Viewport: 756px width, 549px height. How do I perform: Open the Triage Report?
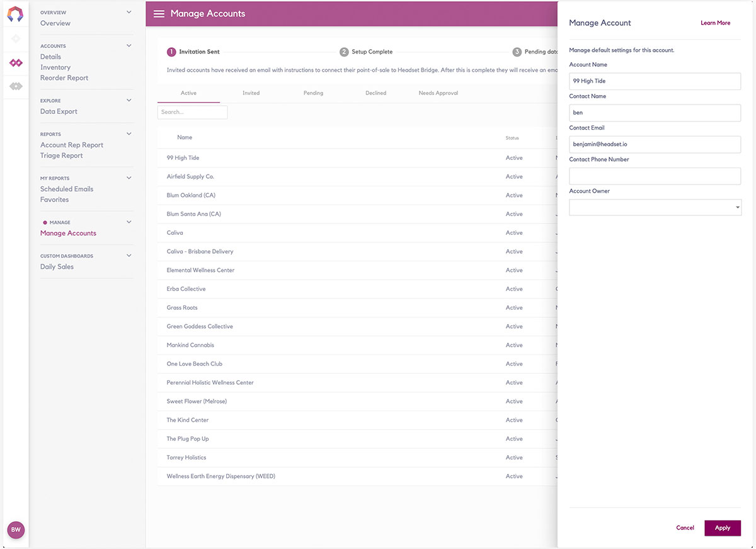(62, 156)
